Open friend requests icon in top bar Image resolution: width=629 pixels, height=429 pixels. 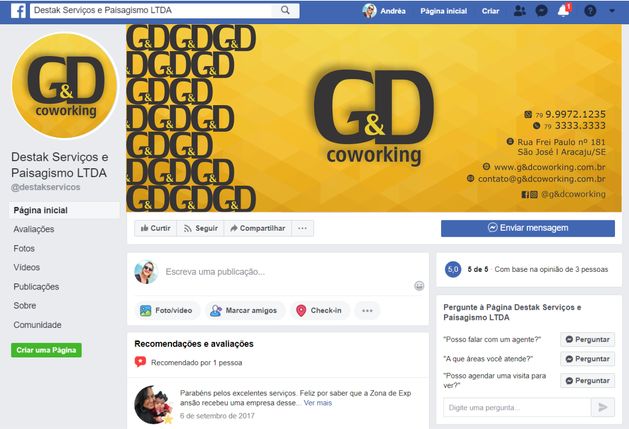coord(519,11)
